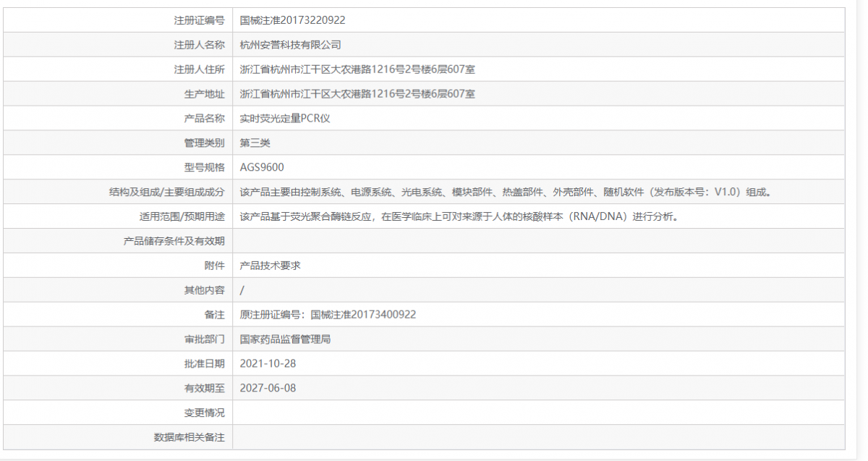Image resolution: width=868 pixels, height=461 pixels.
Task: Click the slash value in 其他内容 row
Action: click(x=242, y=290)
